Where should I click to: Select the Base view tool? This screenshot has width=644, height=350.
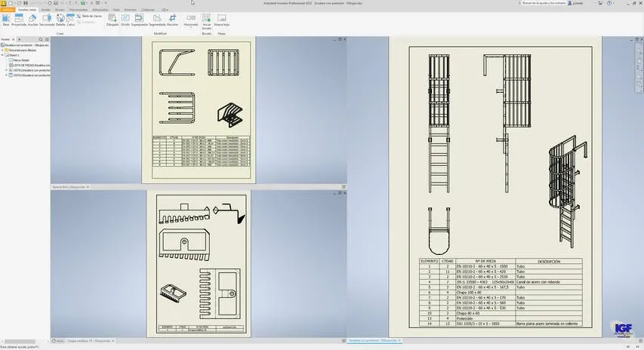(6, 20)
